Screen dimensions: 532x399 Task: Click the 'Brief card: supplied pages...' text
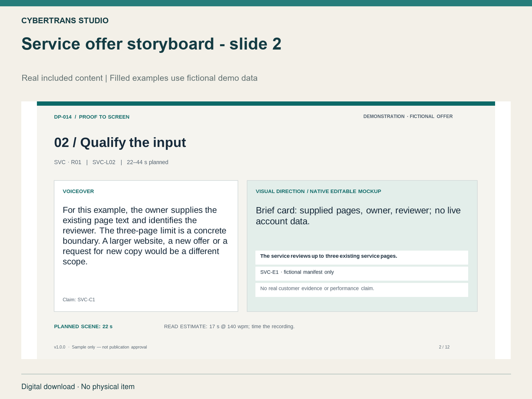tap(358, 216)
